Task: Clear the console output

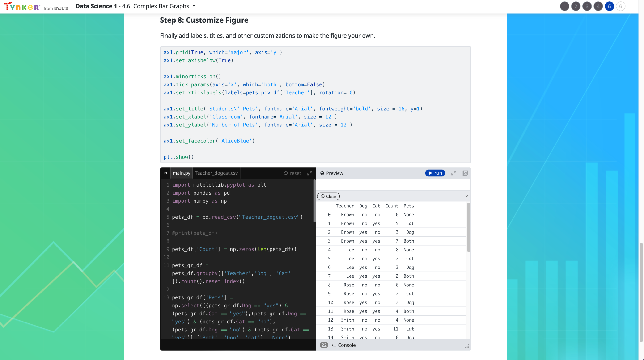Action: [328, 196]
